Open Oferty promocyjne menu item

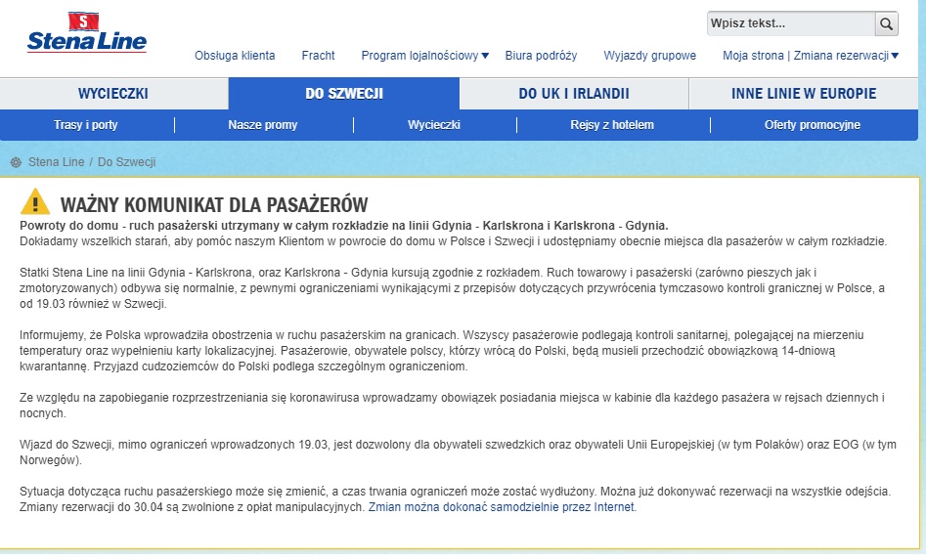pyautogui.click(x=812, y=125)
